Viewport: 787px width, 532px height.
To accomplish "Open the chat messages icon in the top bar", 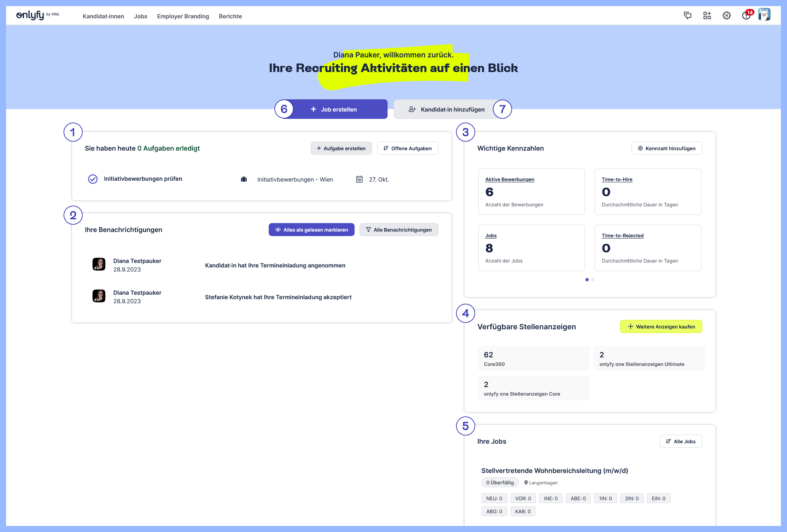I will [688, 15].
